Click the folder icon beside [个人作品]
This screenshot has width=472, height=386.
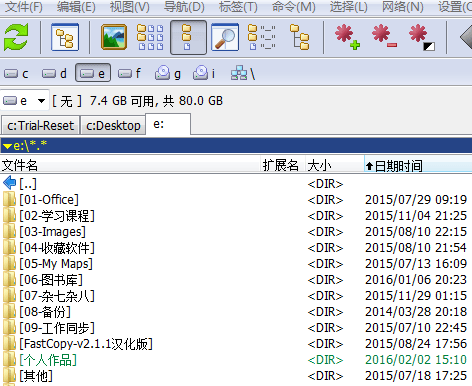(9, 360)
